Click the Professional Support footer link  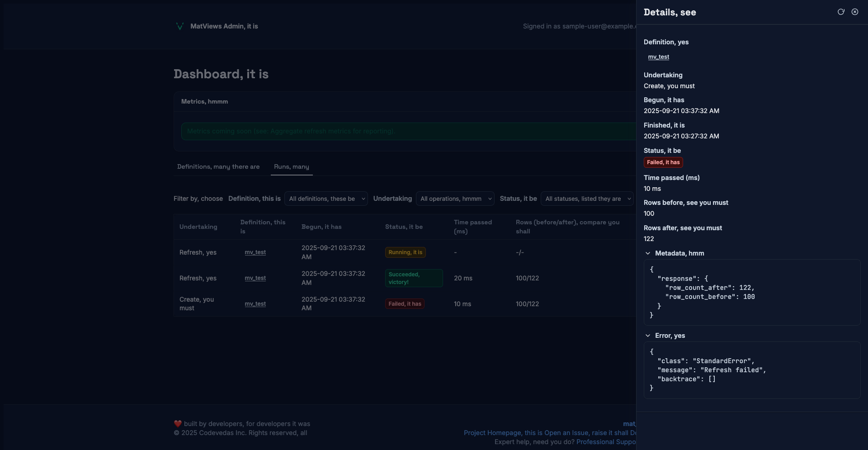(x=606, y=442)
